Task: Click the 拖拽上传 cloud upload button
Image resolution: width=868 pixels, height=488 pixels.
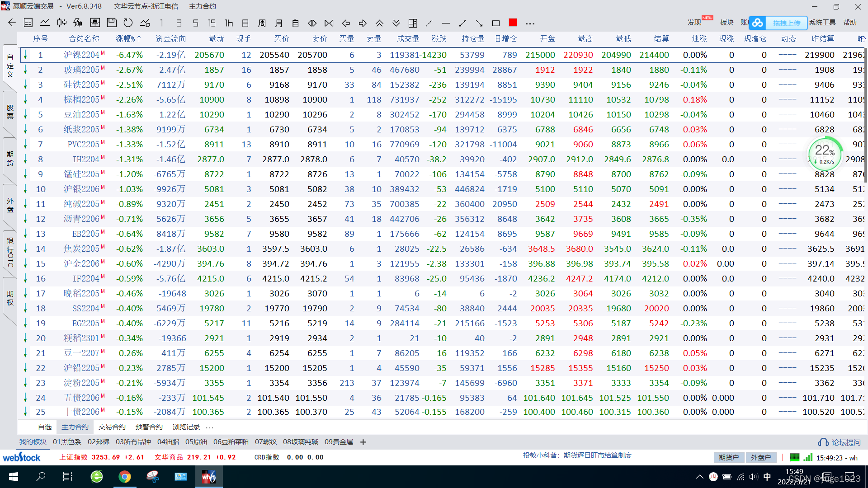Action: 778,23
